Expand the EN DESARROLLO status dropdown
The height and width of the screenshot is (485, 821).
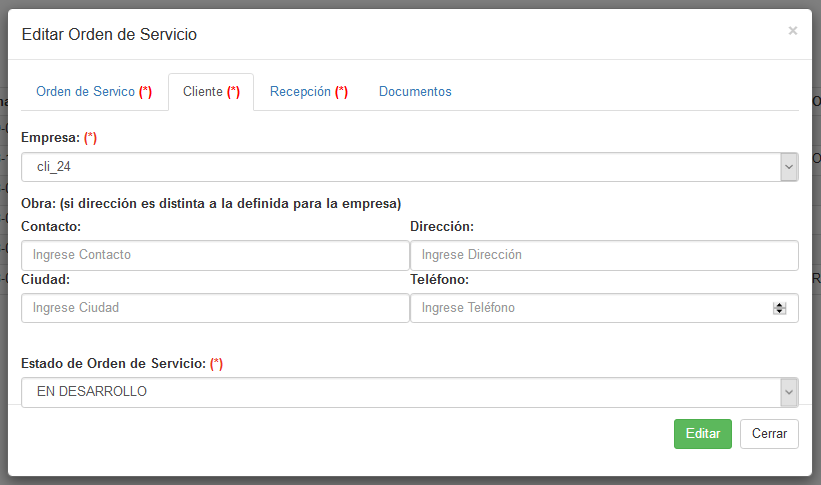coord(400,392)
